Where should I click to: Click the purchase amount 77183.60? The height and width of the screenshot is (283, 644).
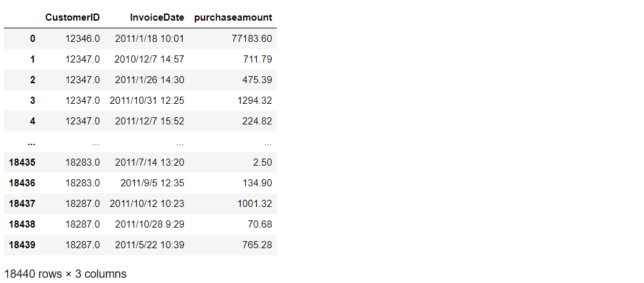click(x=251, y=39)
